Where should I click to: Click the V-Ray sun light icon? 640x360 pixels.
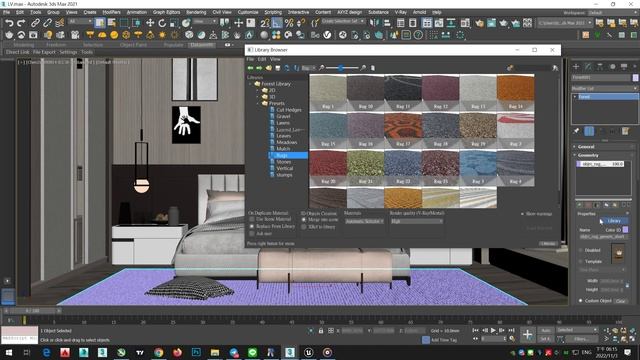click(162, 35)
